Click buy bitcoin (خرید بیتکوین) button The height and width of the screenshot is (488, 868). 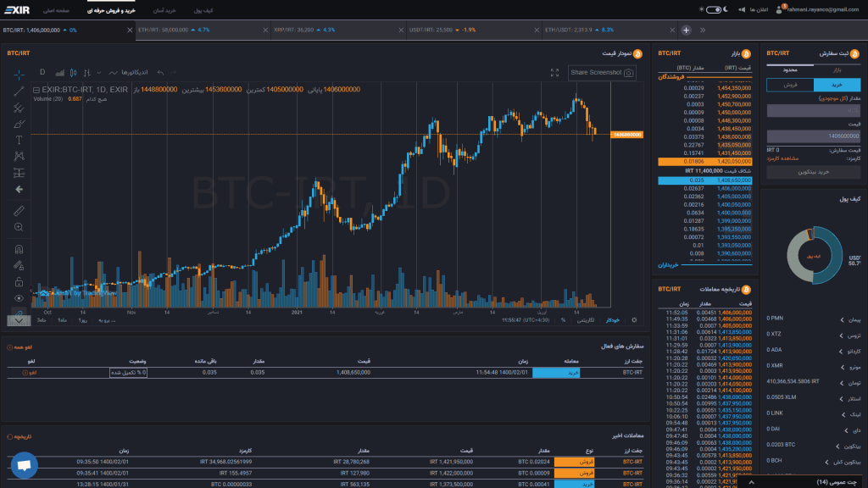click(814, 172)
